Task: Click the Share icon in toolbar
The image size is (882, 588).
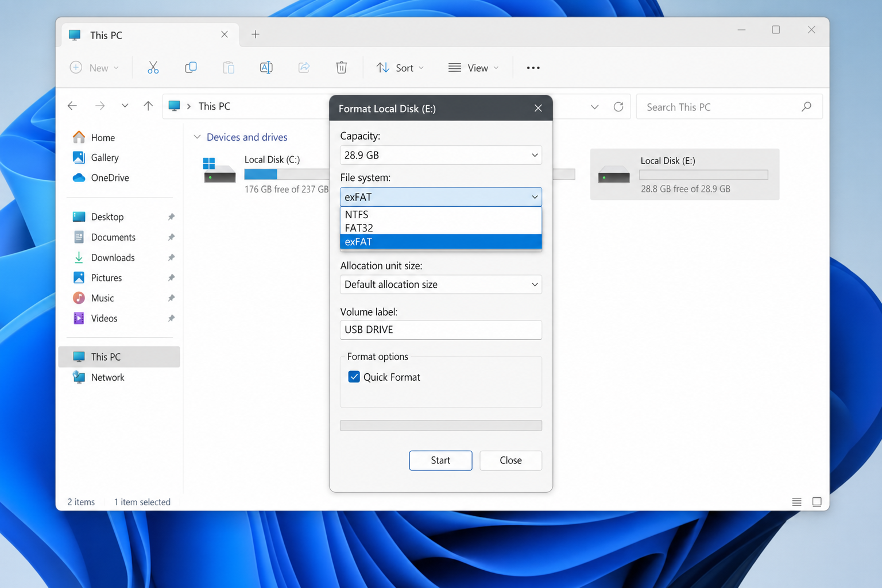Action: (304, 68)
